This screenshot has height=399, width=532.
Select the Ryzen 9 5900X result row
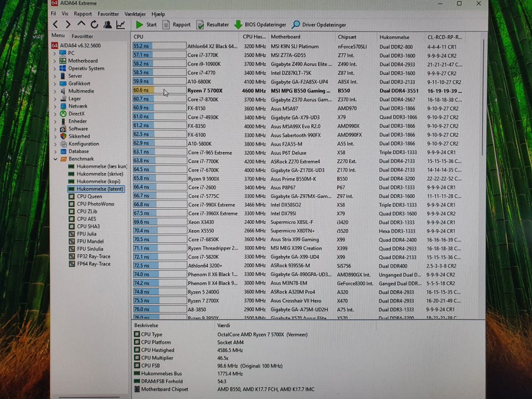299,178
